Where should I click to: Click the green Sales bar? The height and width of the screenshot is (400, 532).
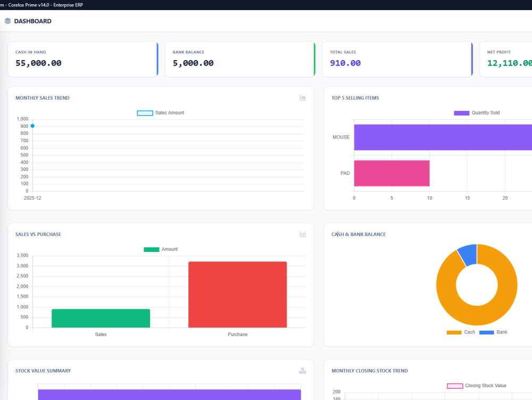[101, 318]
